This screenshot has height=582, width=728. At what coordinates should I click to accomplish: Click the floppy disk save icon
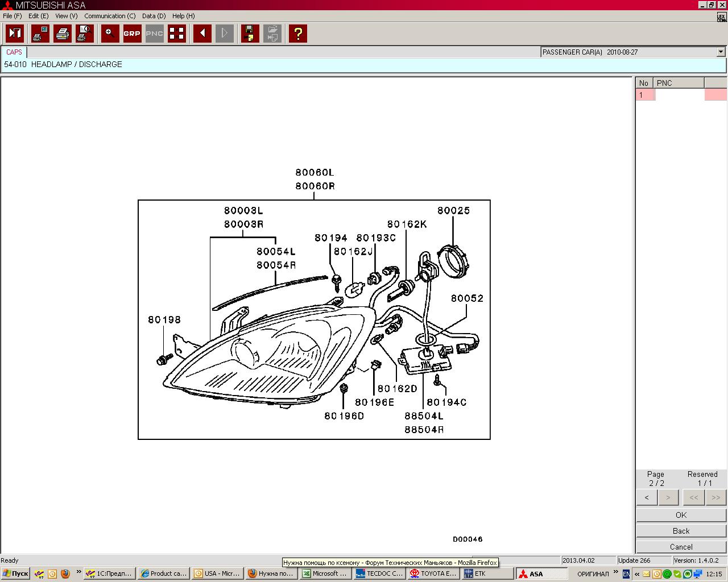tap(250, 34)
